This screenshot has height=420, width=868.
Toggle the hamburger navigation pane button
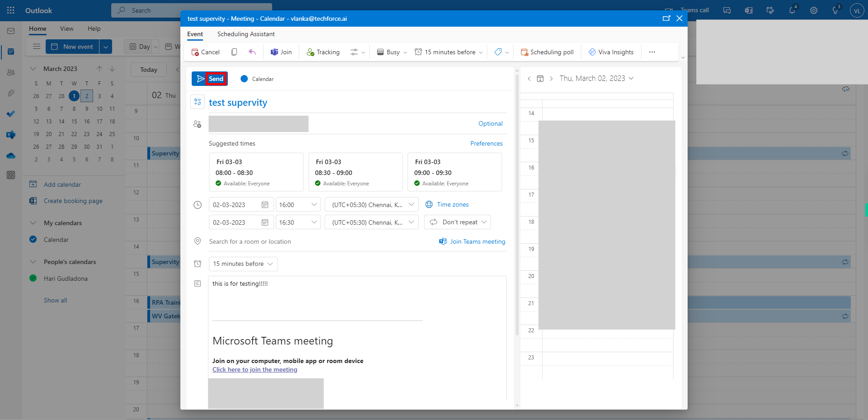[x=37, y=47]
